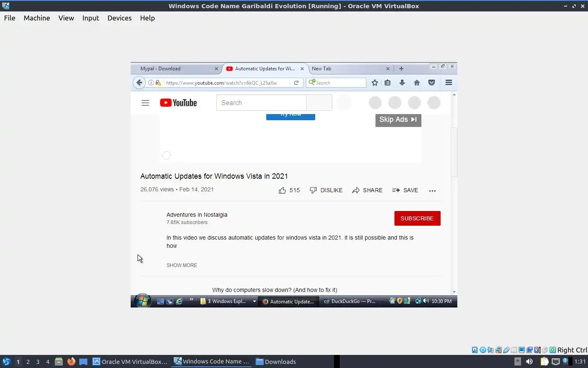
Task: Open the host file manager launcher
Action: coord(59,361)
